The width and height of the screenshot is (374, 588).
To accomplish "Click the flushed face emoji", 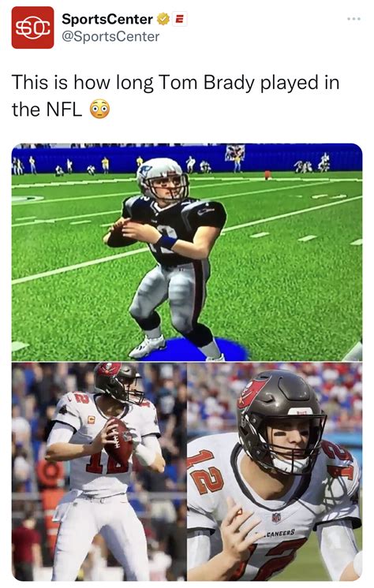I will (x=99, y=109).
